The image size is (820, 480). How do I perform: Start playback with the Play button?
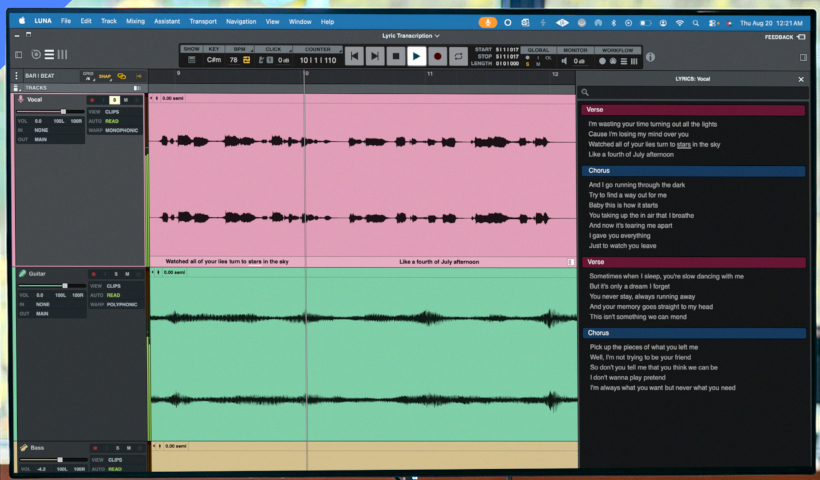pos(416,56)
